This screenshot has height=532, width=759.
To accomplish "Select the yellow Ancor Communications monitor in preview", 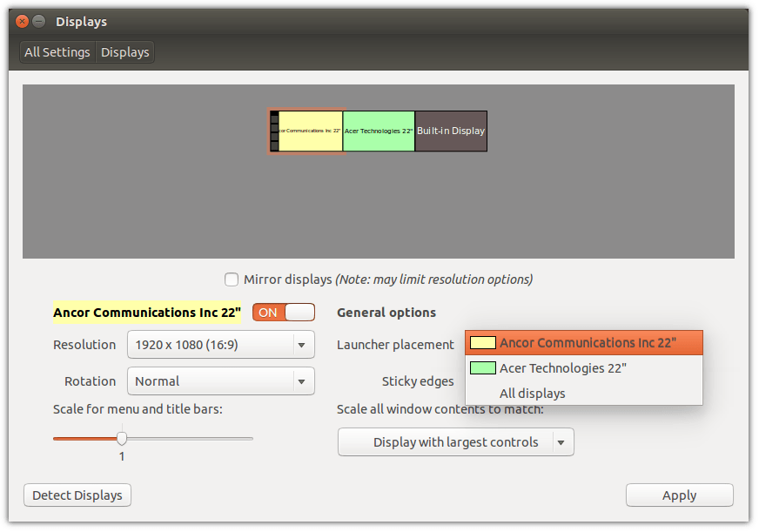I will tap(310, 131).
